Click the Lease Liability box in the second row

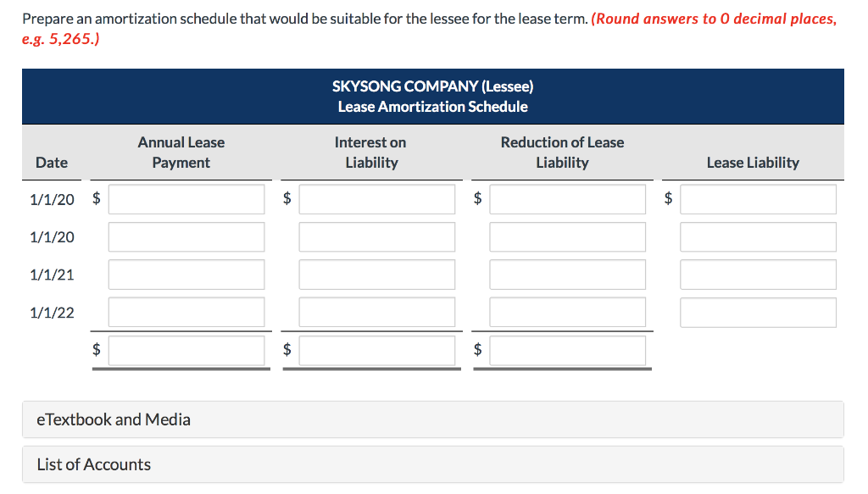click(x=757, y=236)
